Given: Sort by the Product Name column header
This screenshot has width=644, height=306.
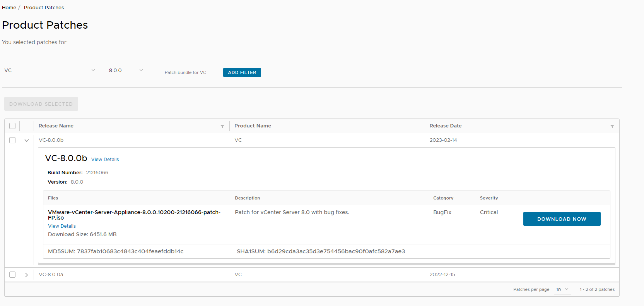Looking at the screenshot, I should tap(253, 126).
